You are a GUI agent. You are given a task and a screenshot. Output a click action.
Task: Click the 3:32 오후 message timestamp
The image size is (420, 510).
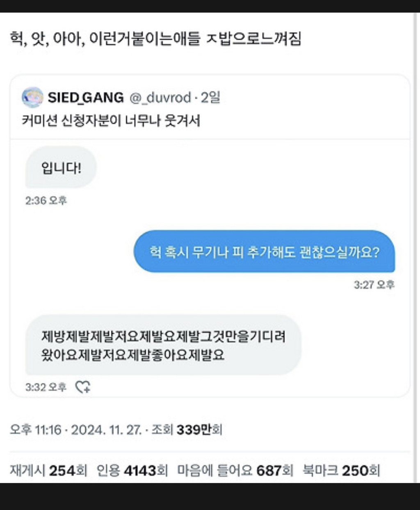click(46, 387)
